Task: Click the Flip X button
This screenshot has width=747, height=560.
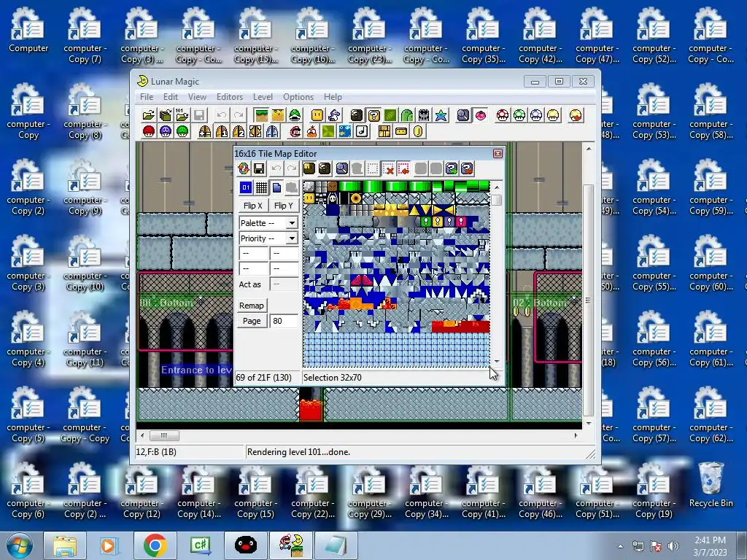Action: click(253, 205)
